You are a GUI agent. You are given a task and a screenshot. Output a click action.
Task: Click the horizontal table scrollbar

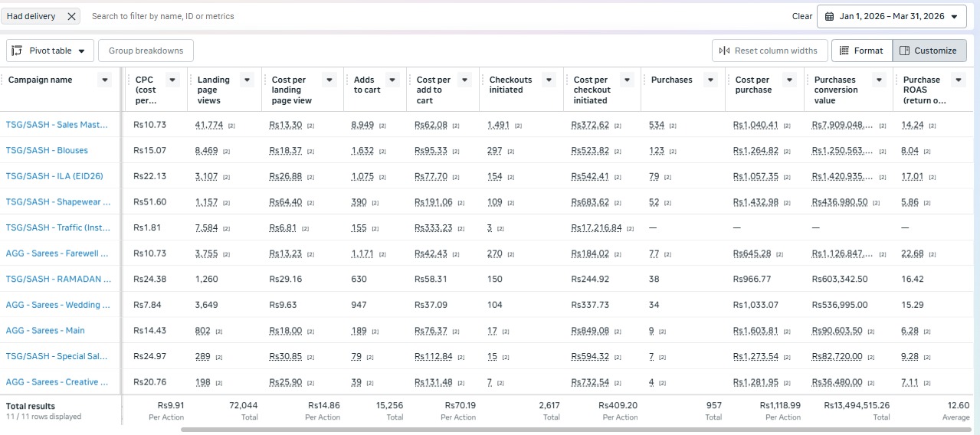[x=577, y=430]
